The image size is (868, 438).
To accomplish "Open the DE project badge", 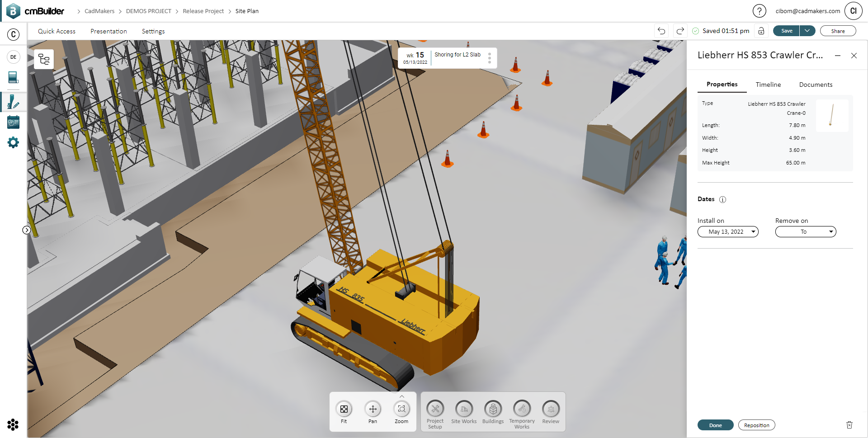I will click(14, 57).
